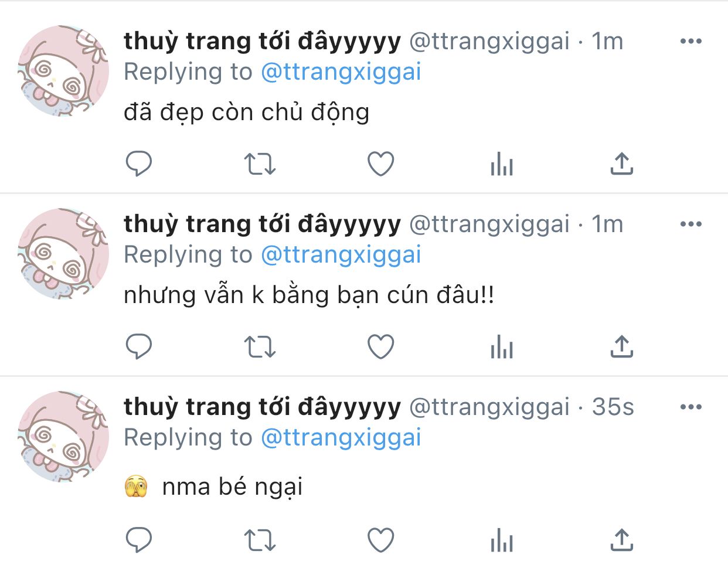Open more options on second tweet
This screenshot has width=728, height=568.
pyautogui.click(x=691, y=224)
